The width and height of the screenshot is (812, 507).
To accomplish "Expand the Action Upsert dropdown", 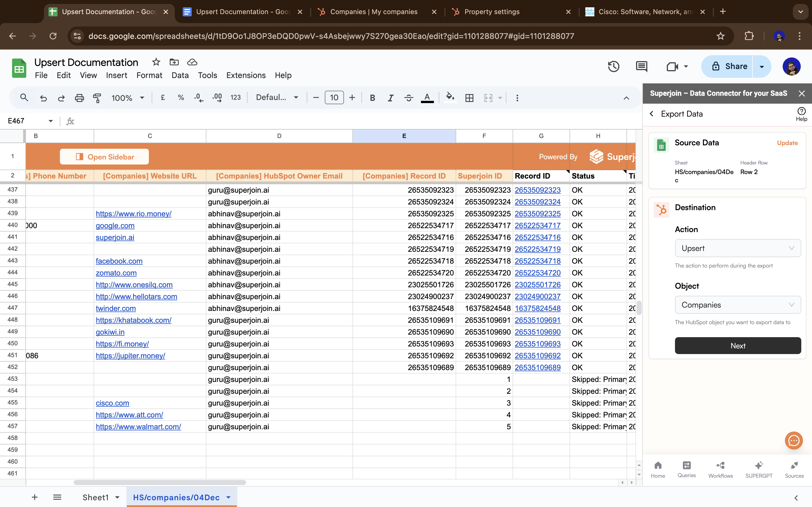I will (x=738, y=248).
